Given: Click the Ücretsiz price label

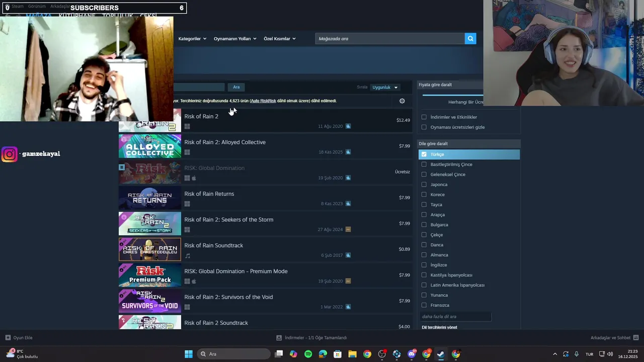Looking at the screenshot, I should (403, 172).
